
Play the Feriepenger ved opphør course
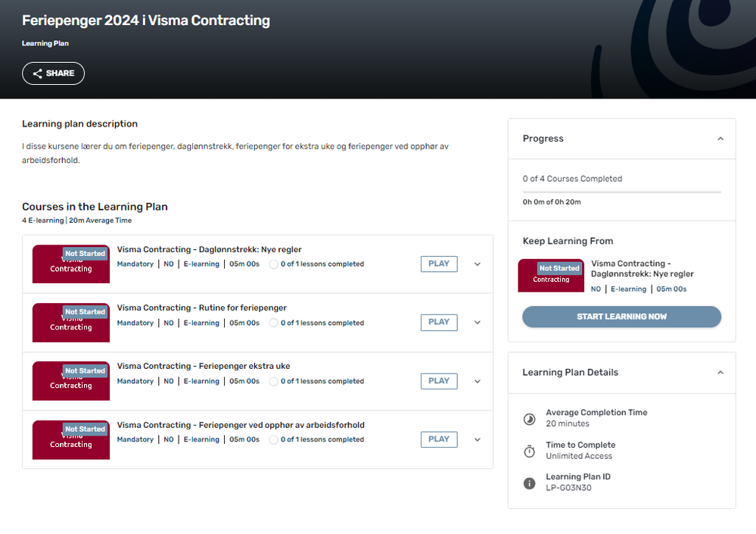click(439, 439)
